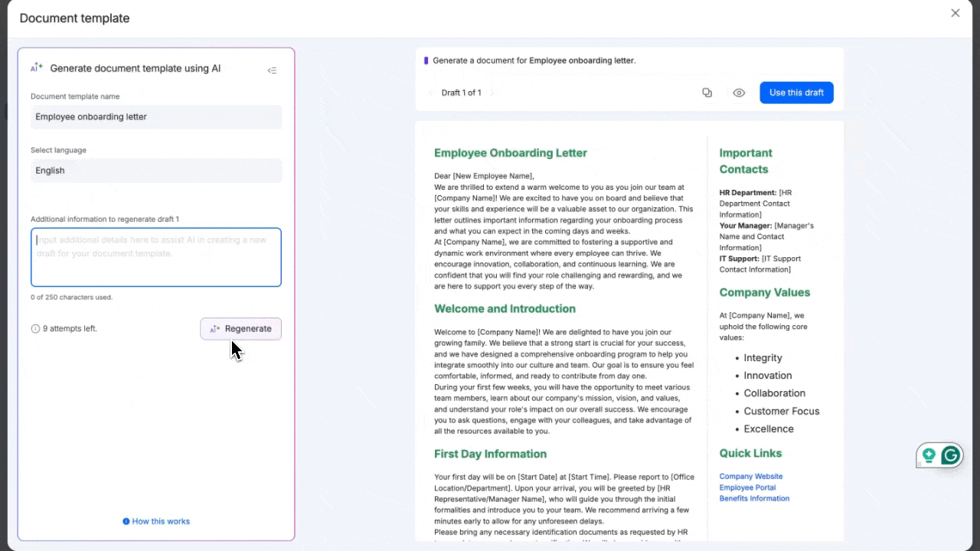Click the green lightbulb suggestion icon
Image resolution: width=980 pixels, height=551 pixels.
[x=929, y=456]
